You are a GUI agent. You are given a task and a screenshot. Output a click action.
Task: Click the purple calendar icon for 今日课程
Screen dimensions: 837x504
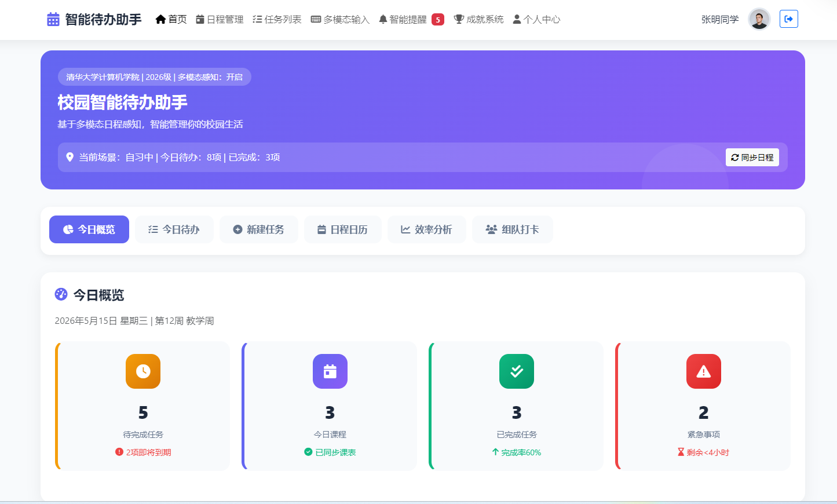click(330, 371)
